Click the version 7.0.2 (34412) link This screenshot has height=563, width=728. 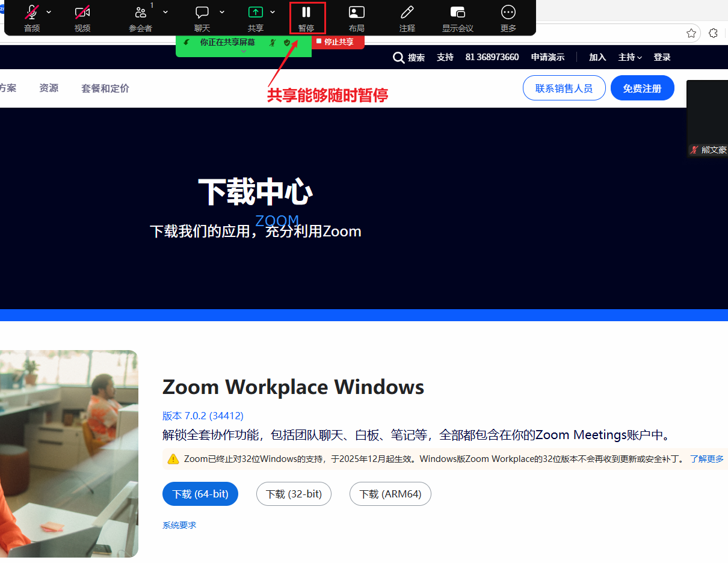203,416
